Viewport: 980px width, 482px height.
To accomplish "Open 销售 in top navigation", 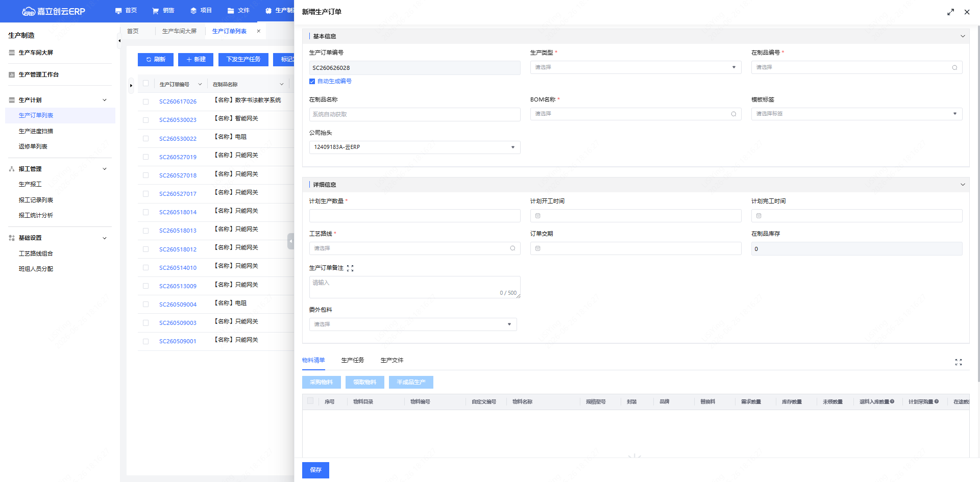I will point(163,11).
